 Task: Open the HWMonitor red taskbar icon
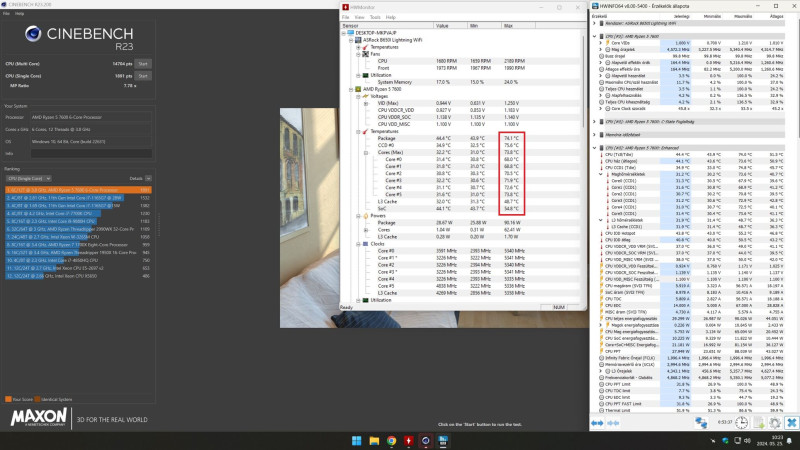[409, 441]
